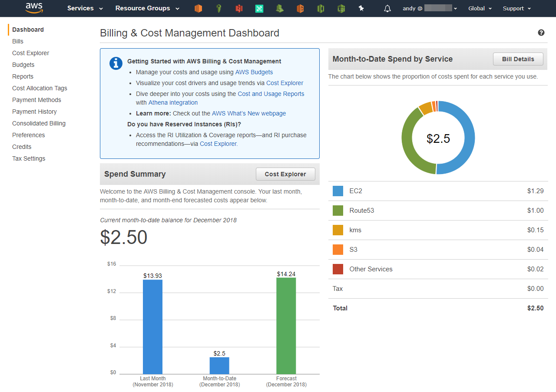This screenshot has height=392, width=556.
Task: Open Reports in the sidebar
Action: pos(23,76)
